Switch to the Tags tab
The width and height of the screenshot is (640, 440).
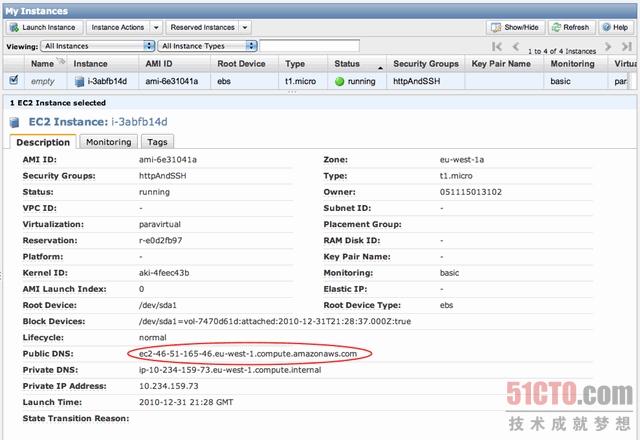(x=157, y=142)
